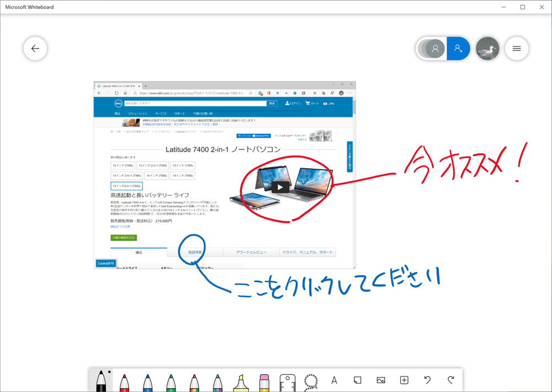552x392 pixels.
Task: Click the Windows 10 Pro banner in pasted page
Action: (253, 136)
